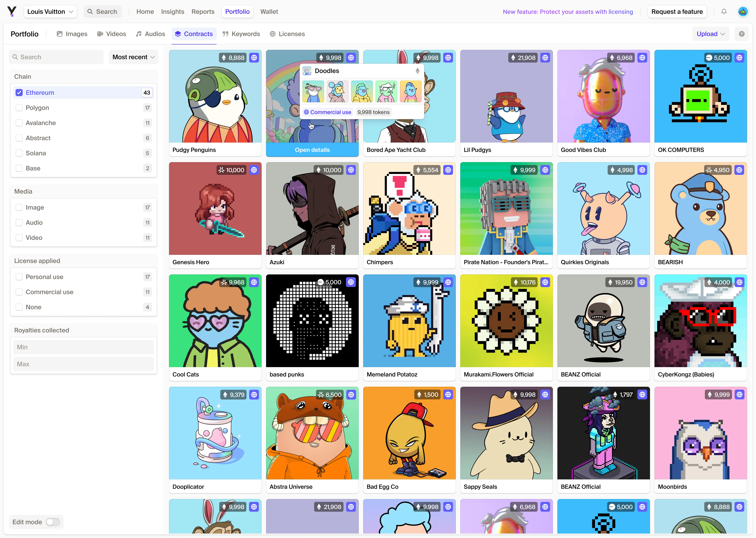Click the notification bell icon
The width and height of the screenshot is (756, 538).
(724, 12)
